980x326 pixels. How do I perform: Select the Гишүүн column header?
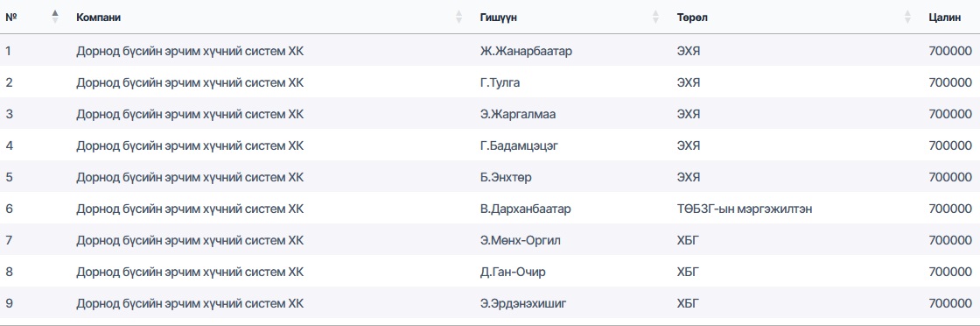click(498, 18)
